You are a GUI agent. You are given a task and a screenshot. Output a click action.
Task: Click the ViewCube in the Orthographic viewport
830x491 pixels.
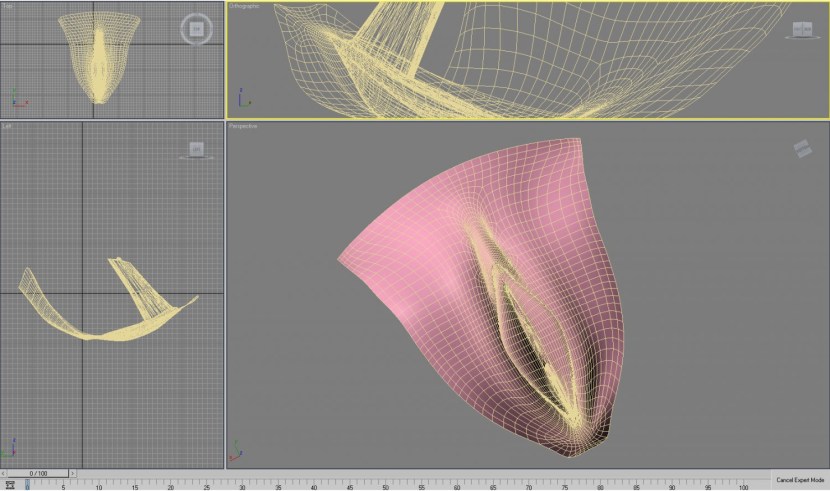coord(802,30)
